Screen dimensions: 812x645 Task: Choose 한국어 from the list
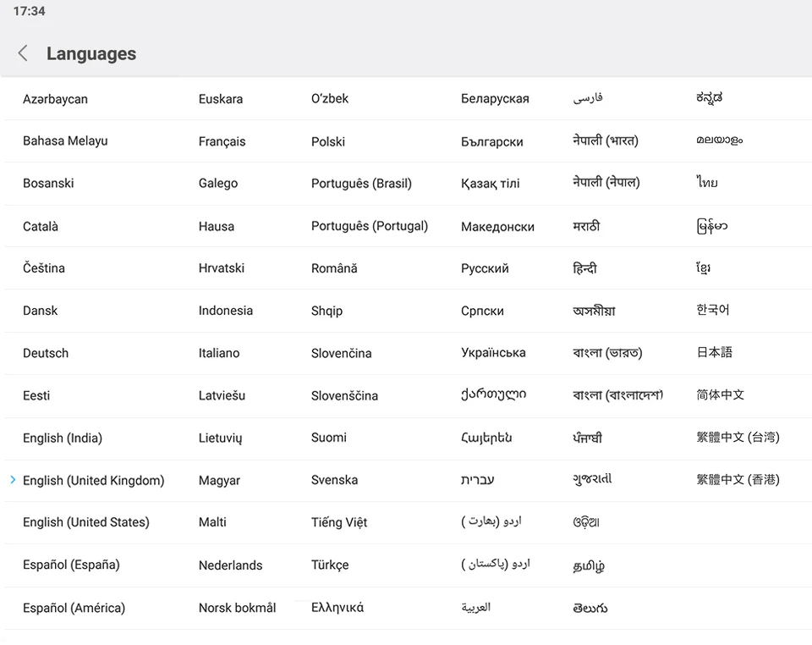pyautogui.click(x=712, y=310)
